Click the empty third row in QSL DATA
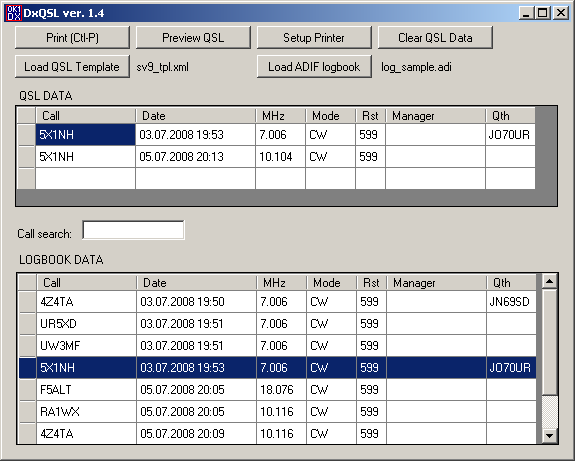575x461 pixels. (x=276, y=179)
